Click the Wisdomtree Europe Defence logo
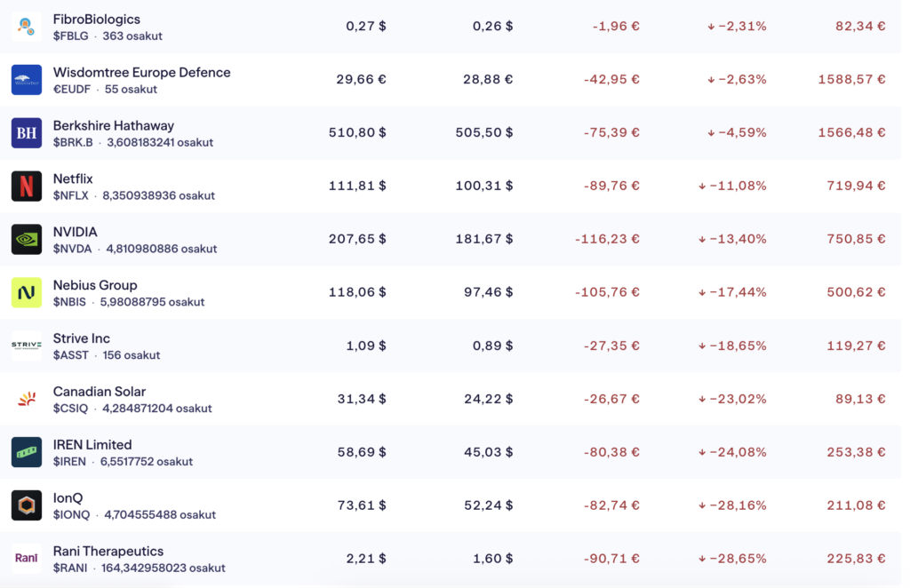Image resolution: width=910 pixels, height=588 pixels. [x=27, y=80]
